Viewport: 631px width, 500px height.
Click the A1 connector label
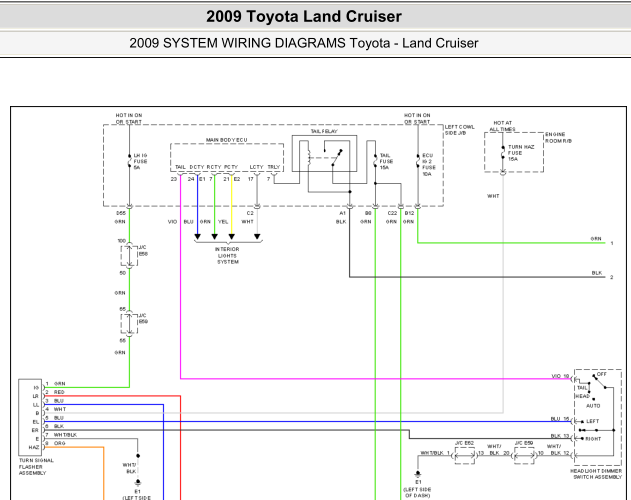pyautogui.click(x=342, y=213)
